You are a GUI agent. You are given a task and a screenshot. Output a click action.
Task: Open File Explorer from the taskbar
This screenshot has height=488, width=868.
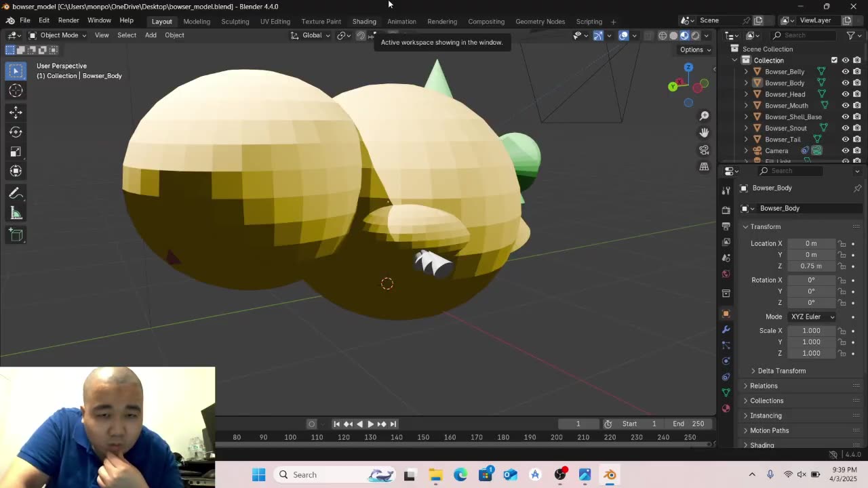pos(435,474)
